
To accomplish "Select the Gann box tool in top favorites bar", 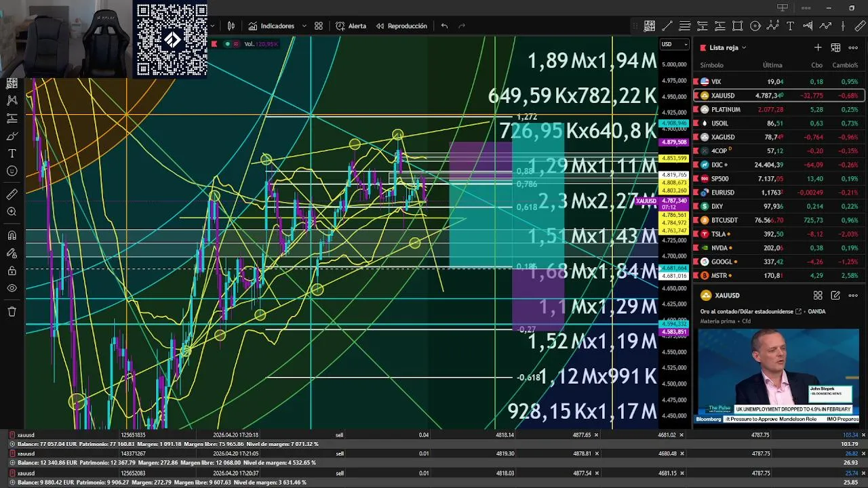I will coord(650,26).
